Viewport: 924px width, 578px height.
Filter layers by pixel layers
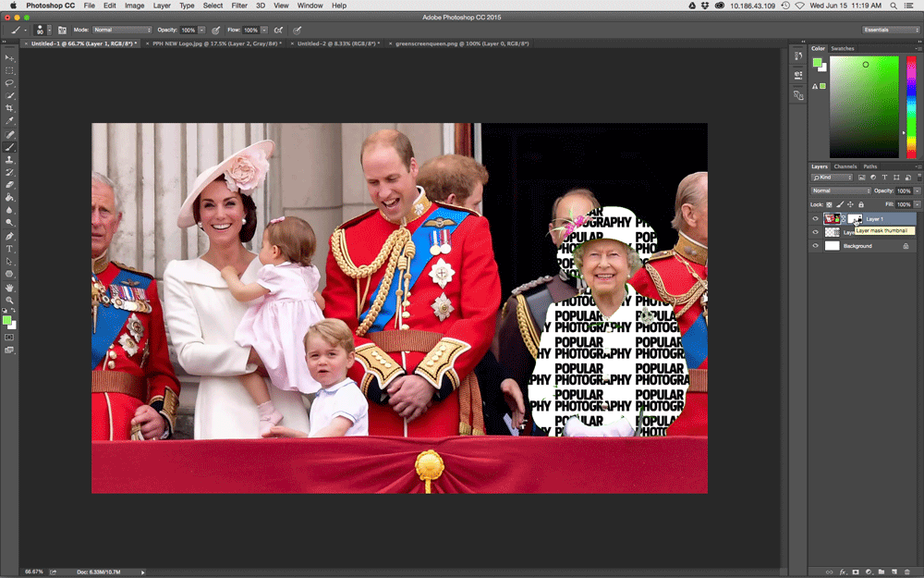tap(861, 178)
